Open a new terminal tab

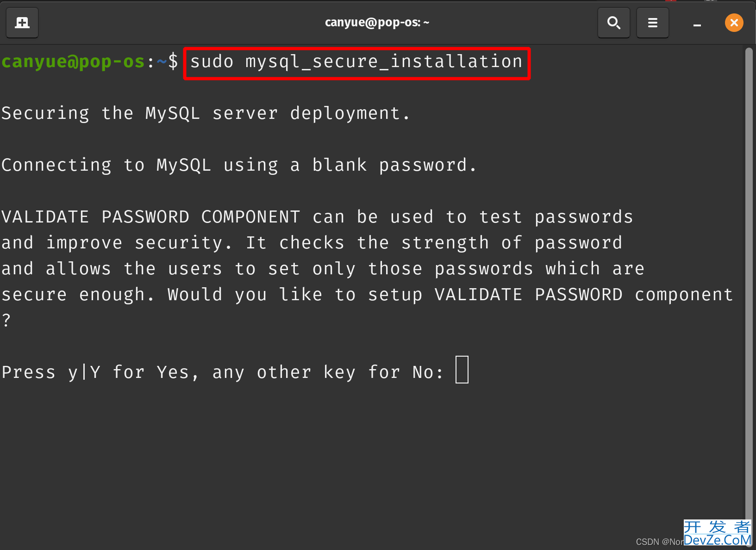click(22, 23)
